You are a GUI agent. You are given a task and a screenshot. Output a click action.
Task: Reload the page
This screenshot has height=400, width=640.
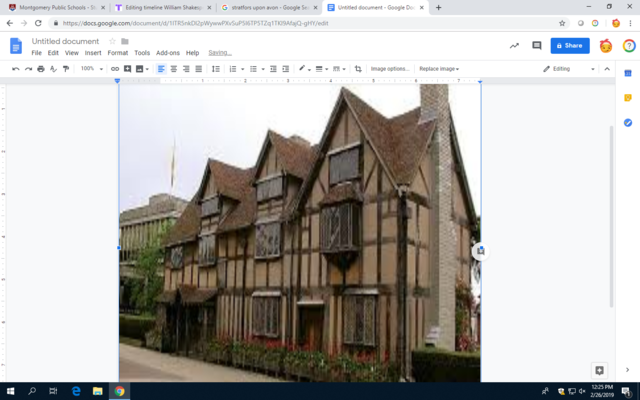coord(38,23)
